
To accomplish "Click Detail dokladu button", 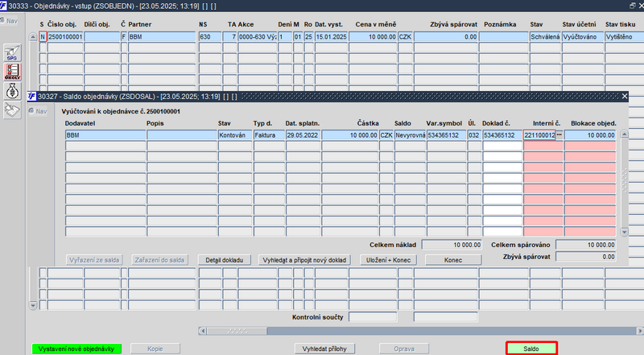I will pos(225,260).
